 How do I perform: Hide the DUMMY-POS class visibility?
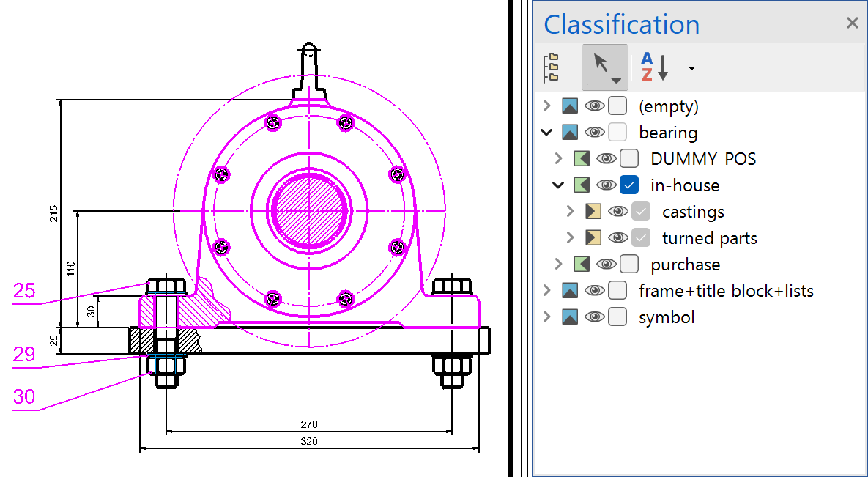[606, 159]
